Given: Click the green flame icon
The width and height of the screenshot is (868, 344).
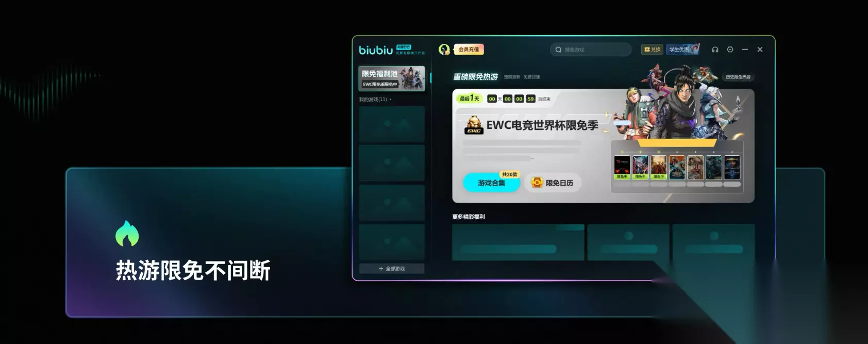Looking at the screenshot, I should [x=127, y=233].
